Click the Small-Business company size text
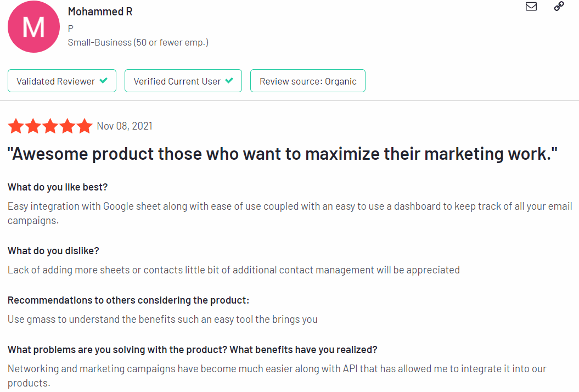This screenshot has height=392, width=579. (x=138, y=42)
